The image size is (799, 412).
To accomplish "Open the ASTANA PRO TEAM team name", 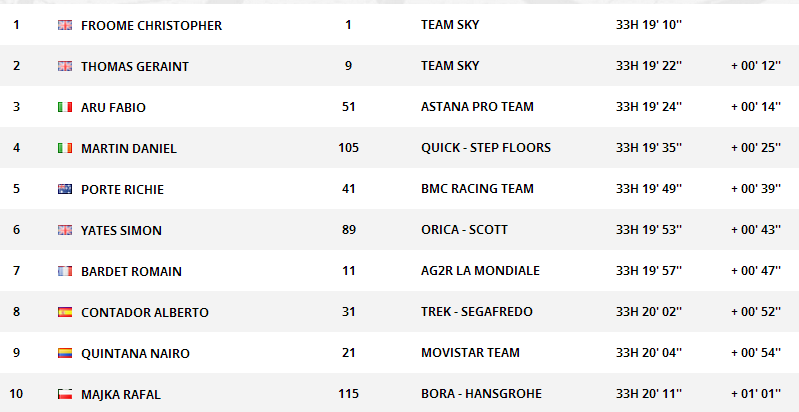I will tap(477, 107).
